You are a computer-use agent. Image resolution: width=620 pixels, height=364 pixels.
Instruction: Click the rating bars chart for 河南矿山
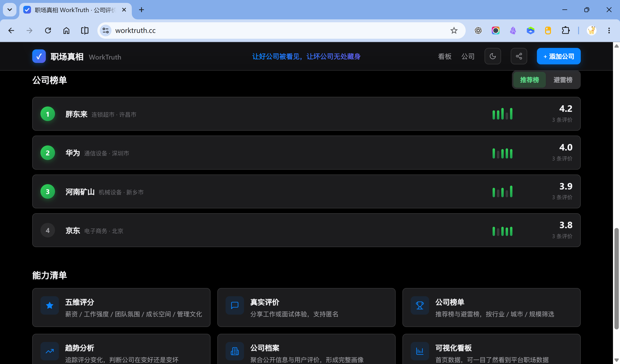502,191
